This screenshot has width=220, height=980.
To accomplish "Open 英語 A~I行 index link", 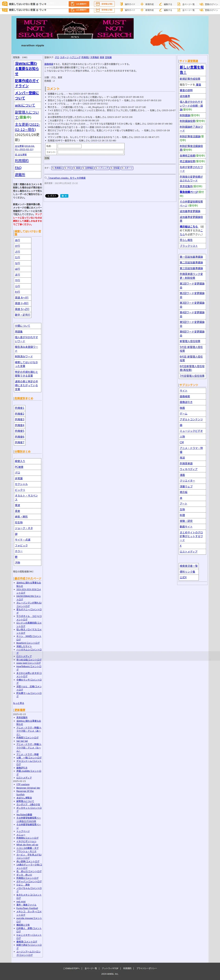I will (x=21, y=298).
